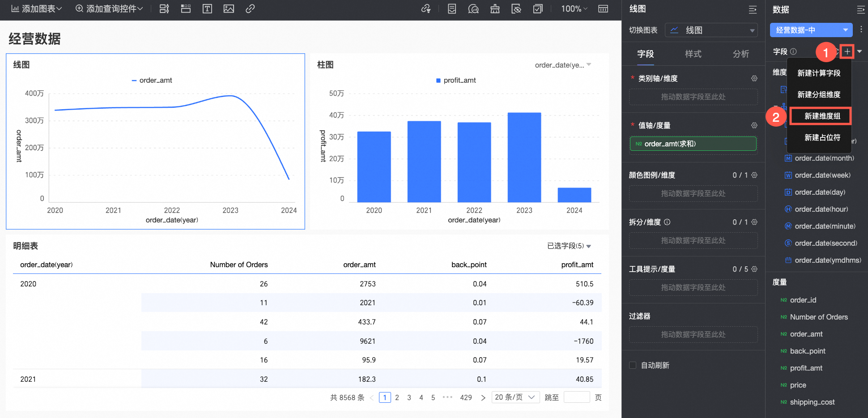
Task: Switch to the 字段 tab
Action: tap(645, 54)
